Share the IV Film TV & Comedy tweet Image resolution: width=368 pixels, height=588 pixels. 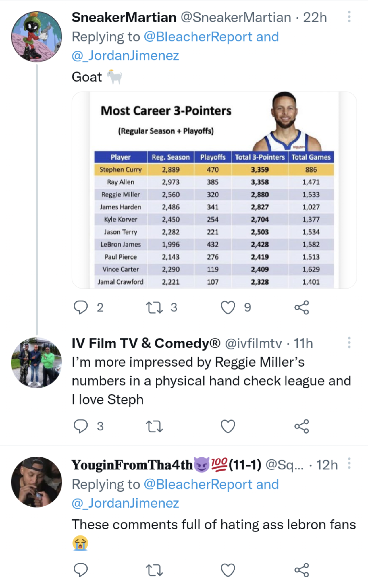tap(302, 426)
